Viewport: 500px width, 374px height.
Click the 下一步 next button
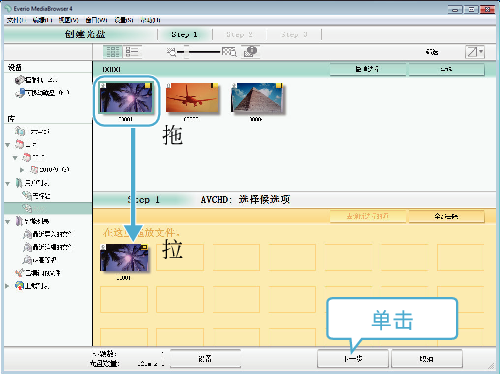(x=353, y=359)
